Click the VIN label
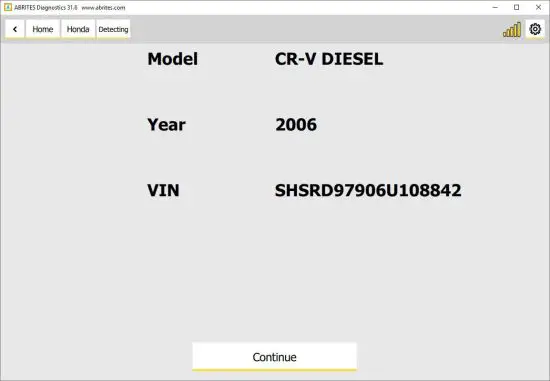The image size is (550, 381). 163,190
